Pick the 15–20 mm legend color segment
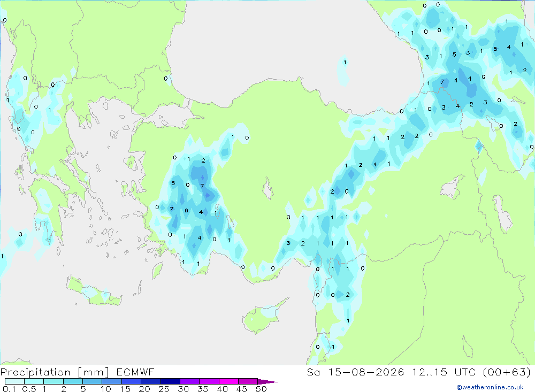 point(131,381)
